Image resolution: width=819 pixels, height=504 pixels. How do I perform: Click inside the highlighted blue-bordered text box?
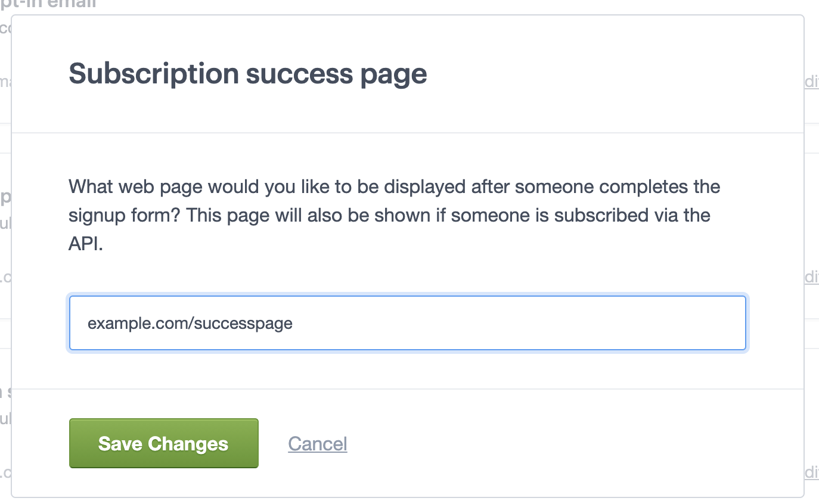407,323
